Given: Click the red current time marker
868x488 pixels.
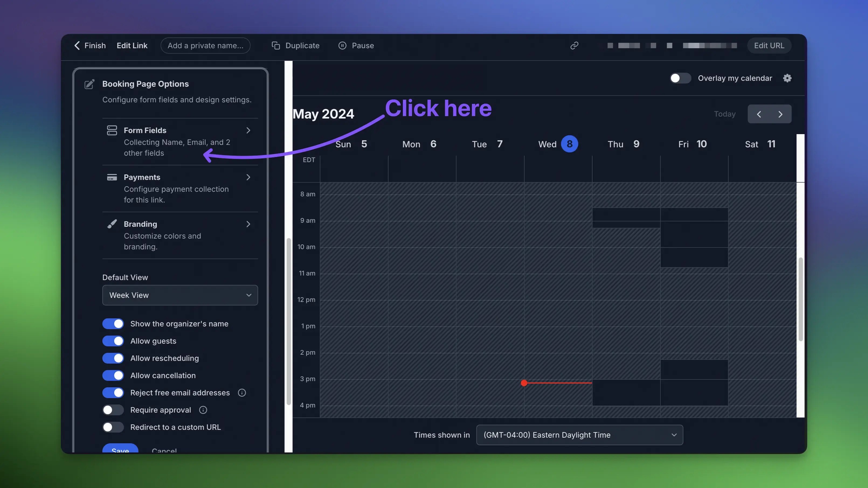Looking at the screenshot, I should tap(524, 383).
